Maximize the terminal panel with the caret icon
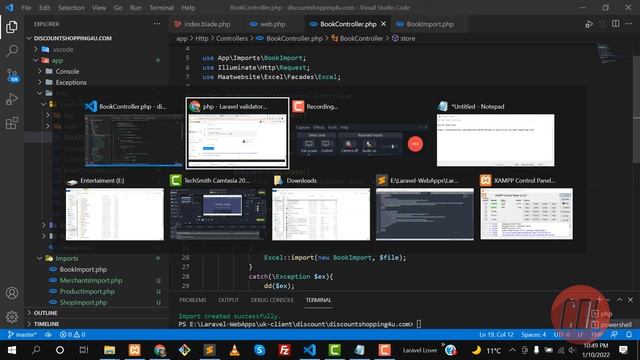Image resolution: width=640 pixels, height=360 pixels. point(619,300)
